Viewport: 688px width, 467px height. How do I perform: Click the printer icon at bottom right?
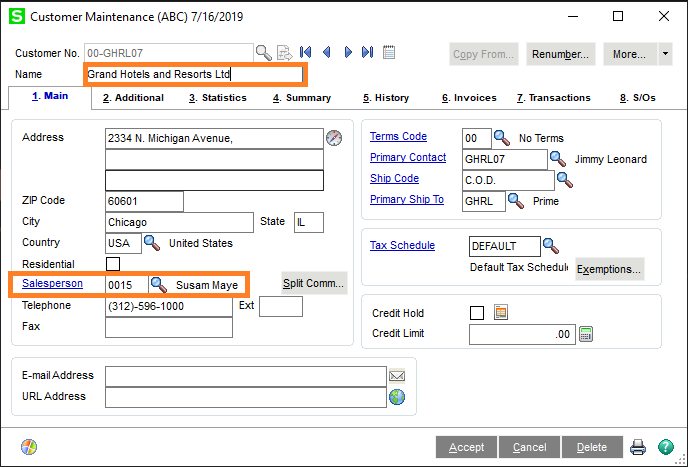click(x=638, y=447)
